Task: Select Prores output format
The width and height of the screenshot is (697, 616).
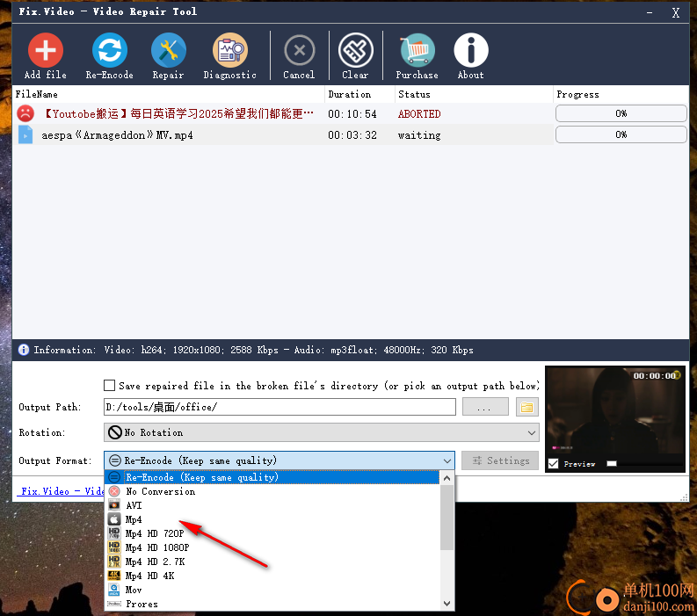Action: click(272, 604)
